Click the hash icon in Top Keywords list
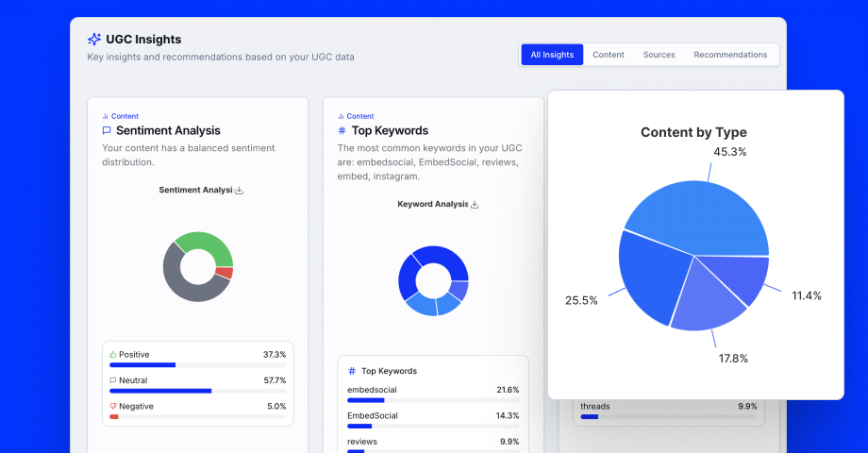Image resolution: width=868 pixels, height=453 pixels. [x=352, y=371]
